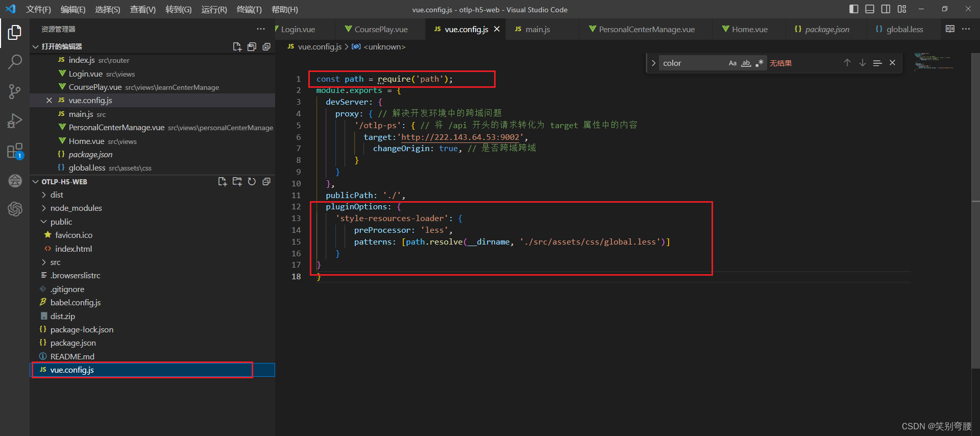Open the 选择(S) menu
The width and height of the screenshot is (980, 436).
click(108, 10)
